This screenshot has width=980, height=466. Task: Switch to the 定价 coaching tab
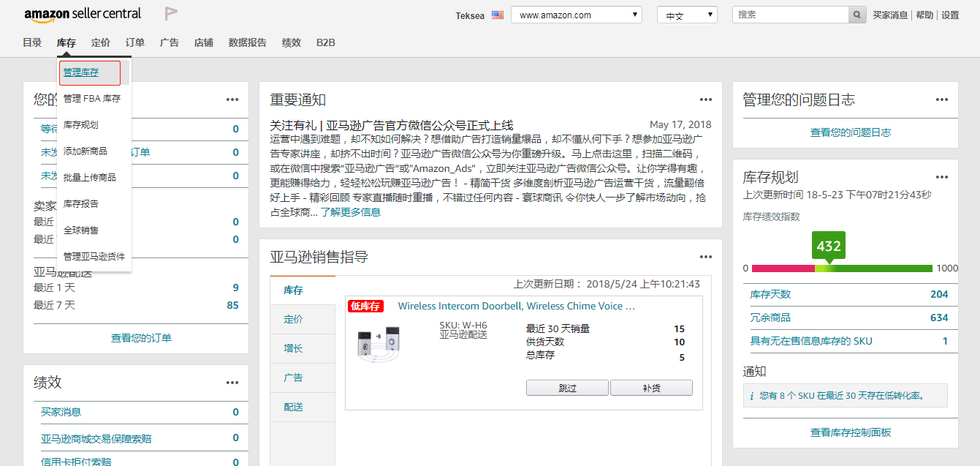[303, 320]
